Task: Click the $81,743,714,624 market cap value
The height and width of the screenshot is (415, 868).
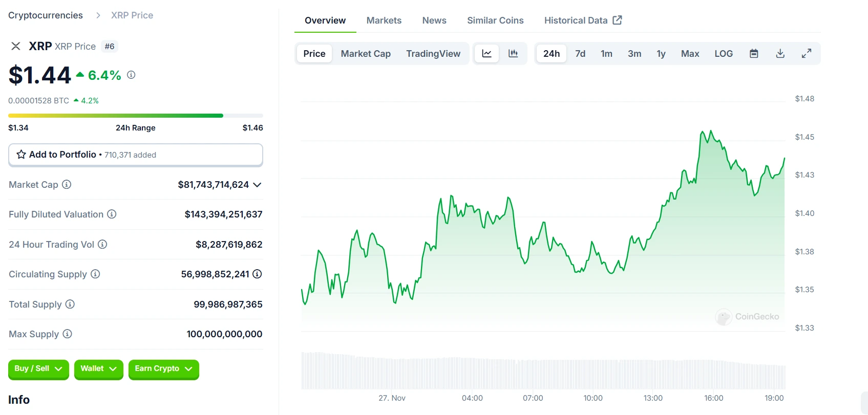Action: coord(214,184)
